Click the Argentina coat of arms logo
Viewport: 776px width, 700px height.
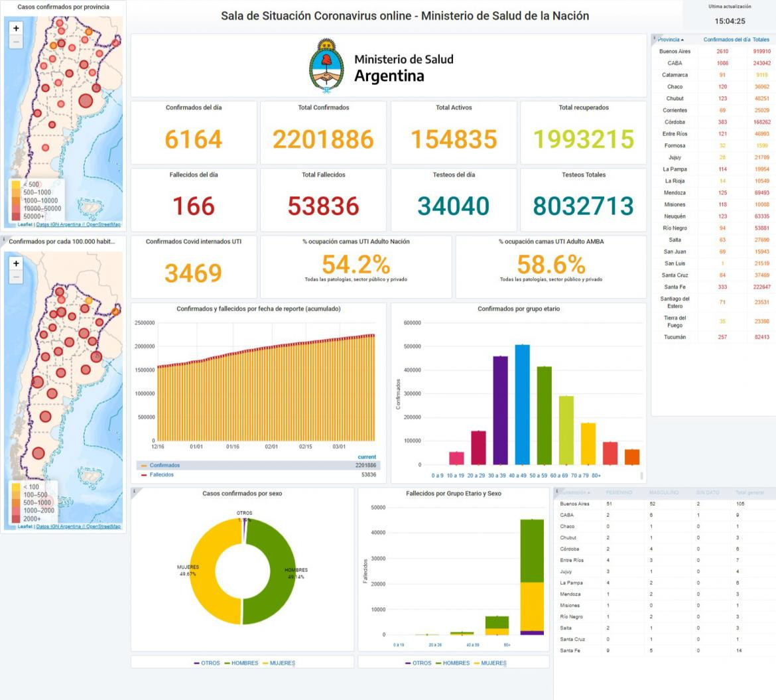coord(326,65)
